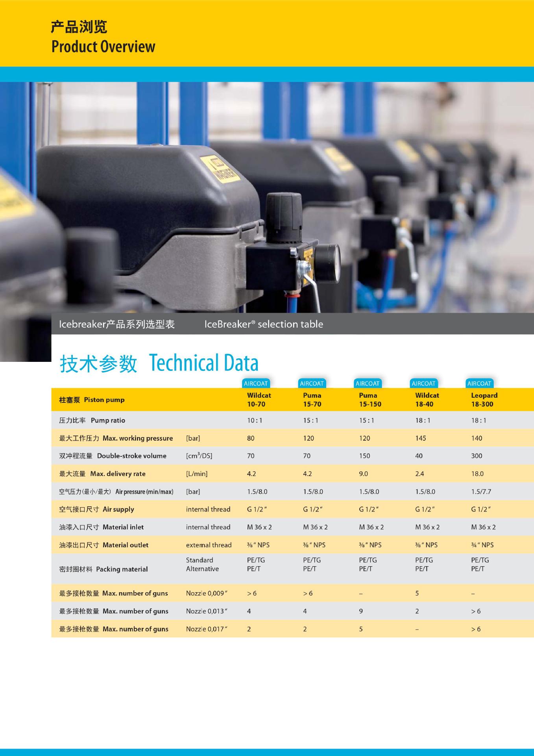Screen dimensions: 534x756
Task: Click the 300 double-stroke volume value
Action: pos(477,456)
